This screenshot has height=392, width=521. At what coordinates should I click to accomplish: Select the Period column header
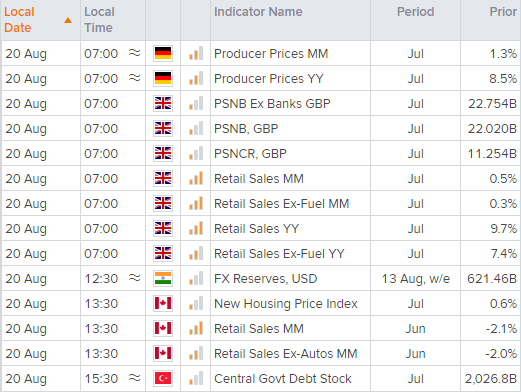click(415, 12)
